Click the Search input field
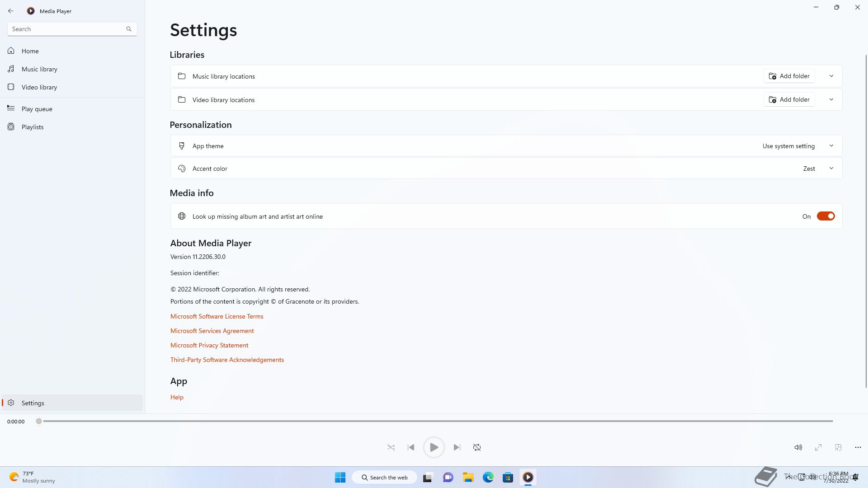Screen dimensions: 868x488 coord(72,29)
